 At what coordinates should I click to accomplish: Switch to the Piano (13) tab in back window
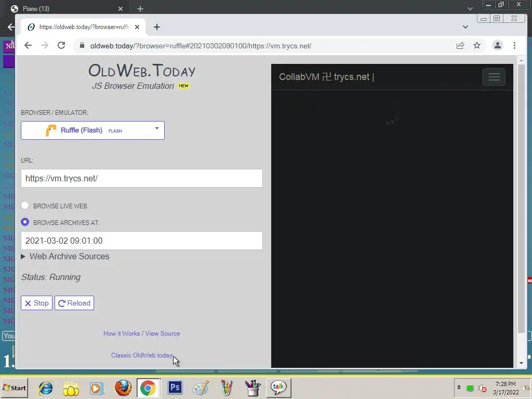(66, 9)
